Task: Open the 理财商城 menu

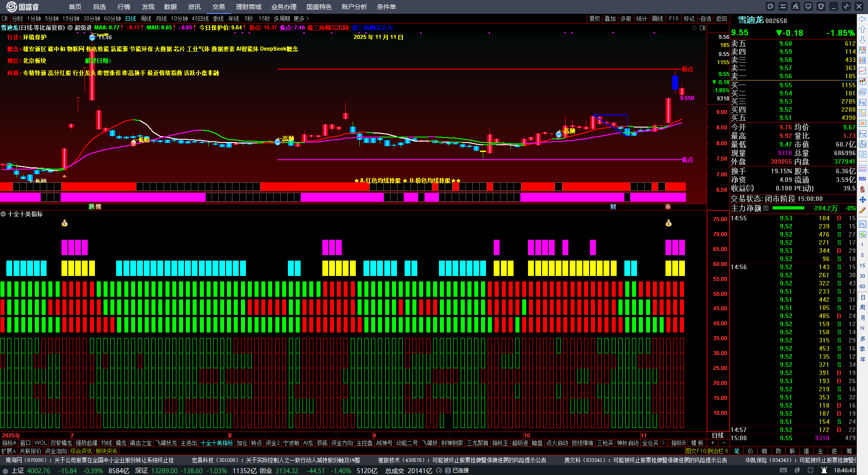Action: click(x=249, y=7)
